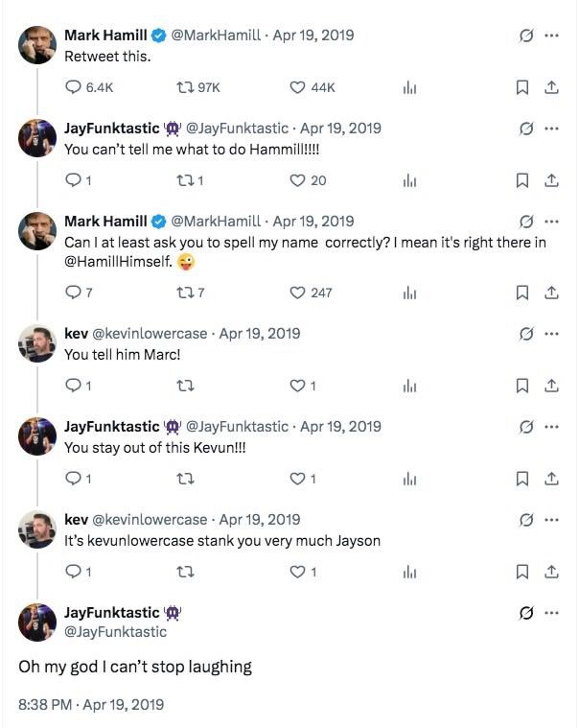The image size is (579, 728).
Task: Click Mark Hamill's avatar on the first tweet
Action: (37, 46)
